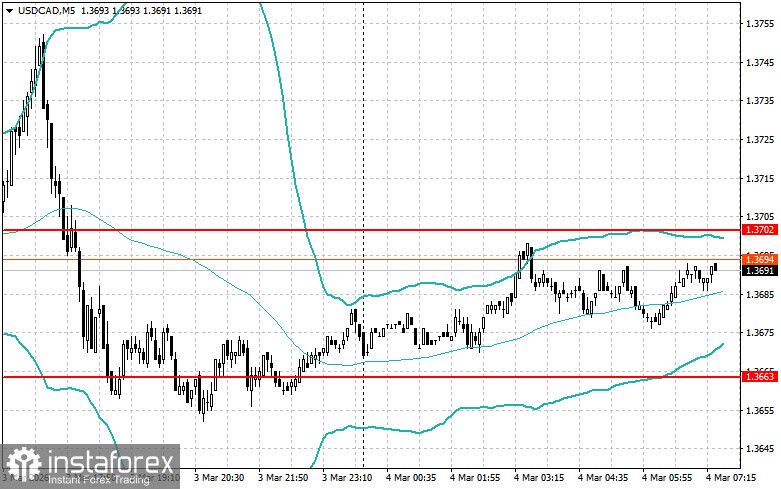
Task: Click the 1.3715 price axis value
Action: pos(760,178)
